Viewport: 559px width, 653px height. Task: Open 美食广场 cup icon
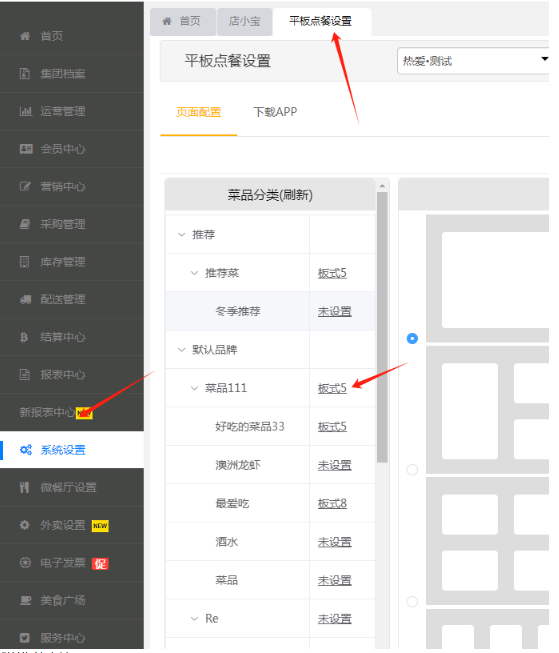click(25, 600)
